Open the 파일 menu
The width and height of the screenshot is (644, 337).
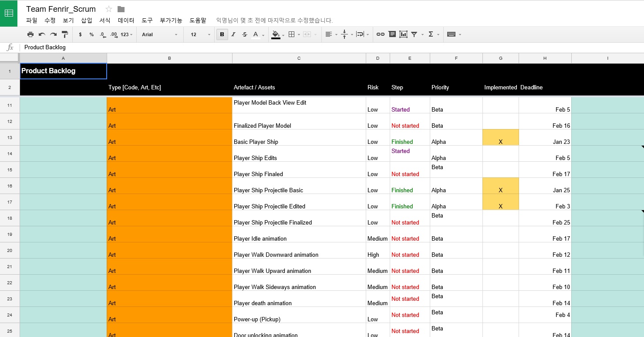click(x=31, y=20)
